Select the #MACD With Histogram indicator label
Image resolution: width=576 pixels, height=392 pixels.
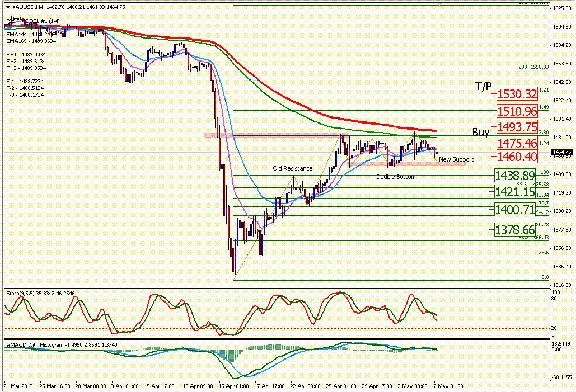[x=62, y=345]
